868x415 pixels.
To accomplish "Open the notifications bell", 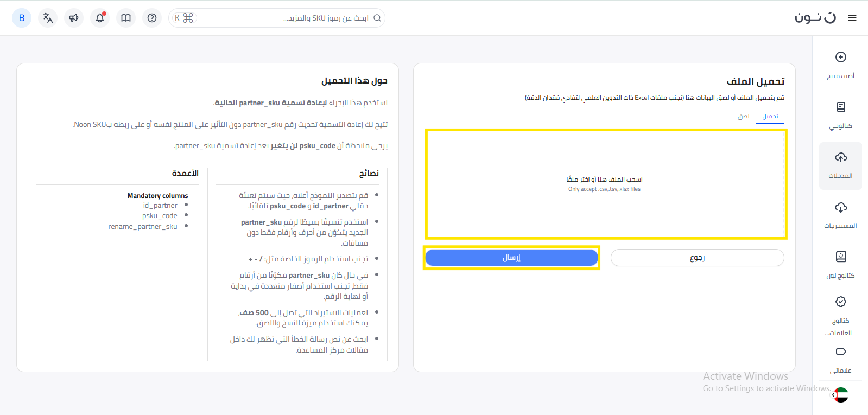I will [x=100, y=18].
